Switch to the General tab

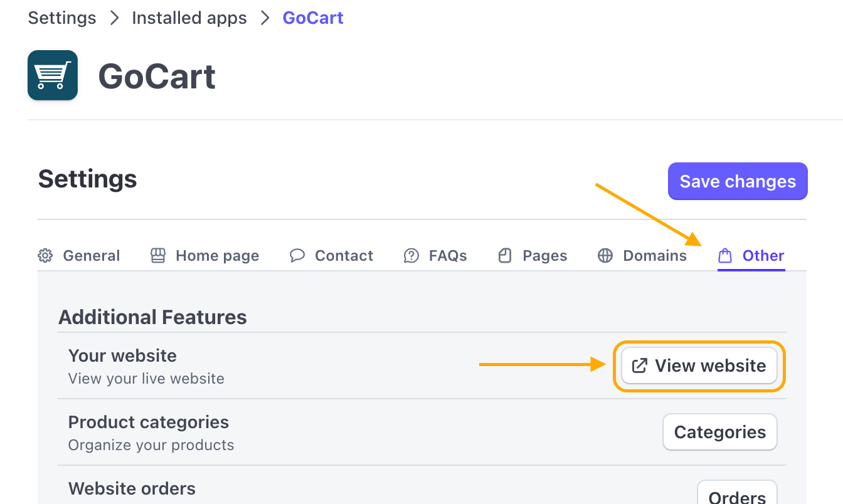[x=91, y=255]
